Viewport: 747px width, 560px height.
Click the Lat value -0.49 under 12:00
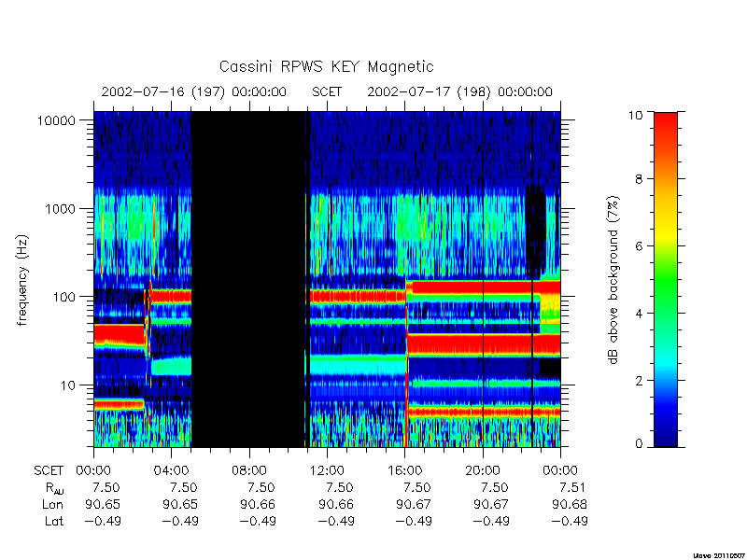(336, 521)
